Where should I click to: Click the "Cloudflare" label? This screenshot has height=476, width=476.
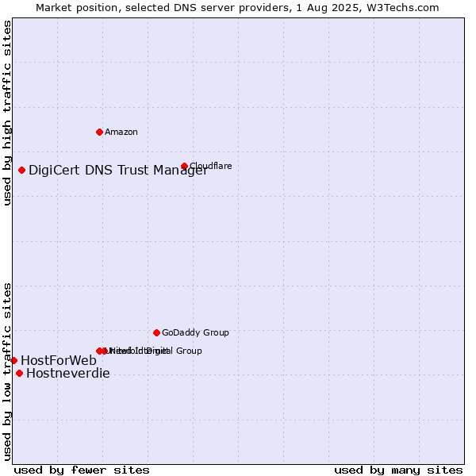(x=211, y=166)
